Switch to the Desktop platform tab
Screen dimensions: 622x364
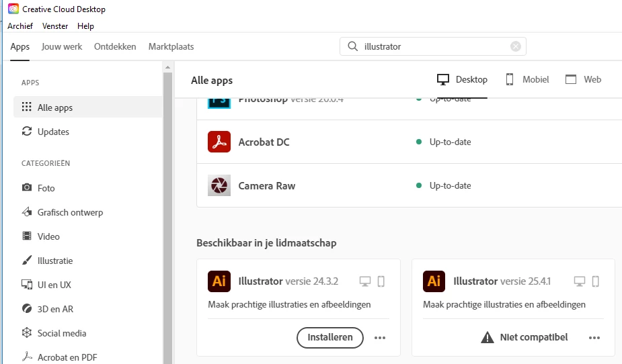pyautogui.click(x=462, y=80)
